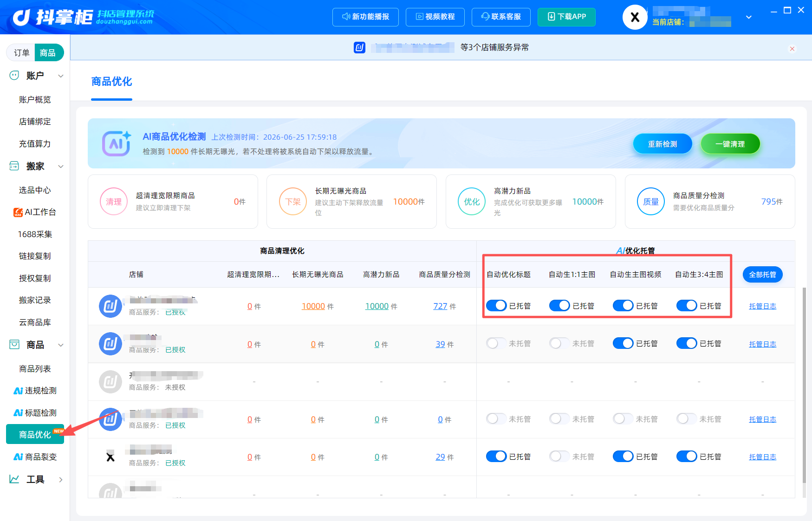Open the 当前店铺 dropdown arrow

coord(748,17)
